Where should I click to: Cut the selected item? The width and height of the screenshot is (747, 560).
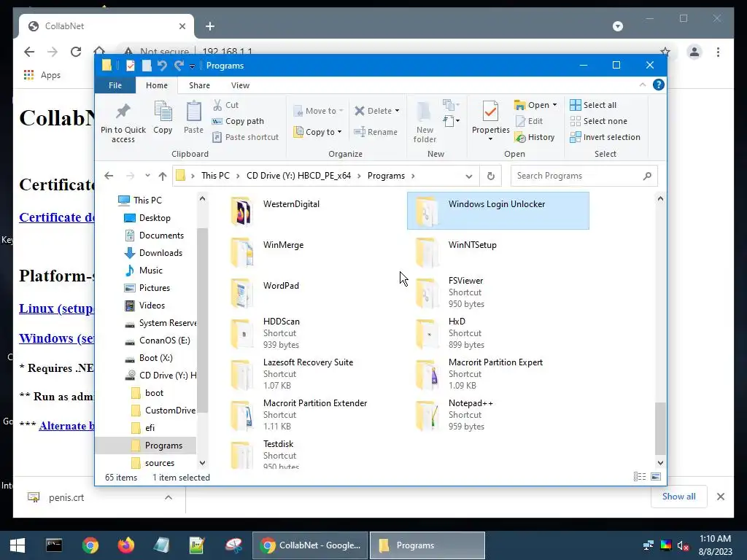(225, 105)
